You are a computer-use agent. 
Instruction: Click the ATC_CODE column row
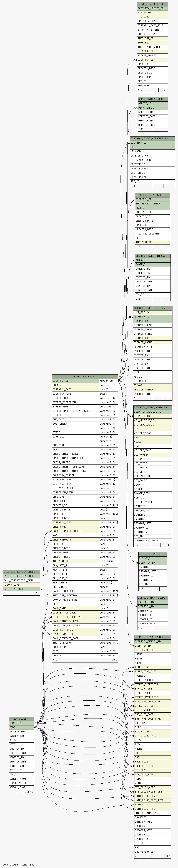click(152, 17)
